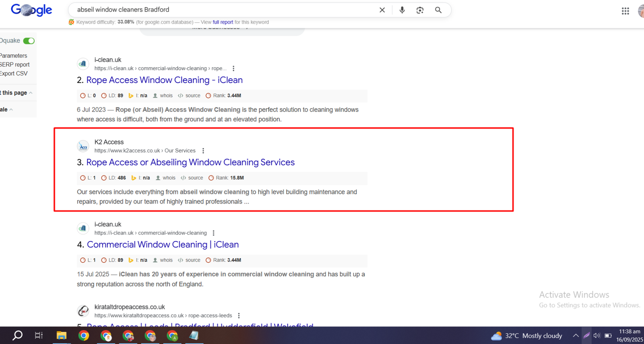The height and width of the screenshot is (344, 644).
Task: Open the Google apps grid
Action: pyautogui.click(x=625, y=11)
